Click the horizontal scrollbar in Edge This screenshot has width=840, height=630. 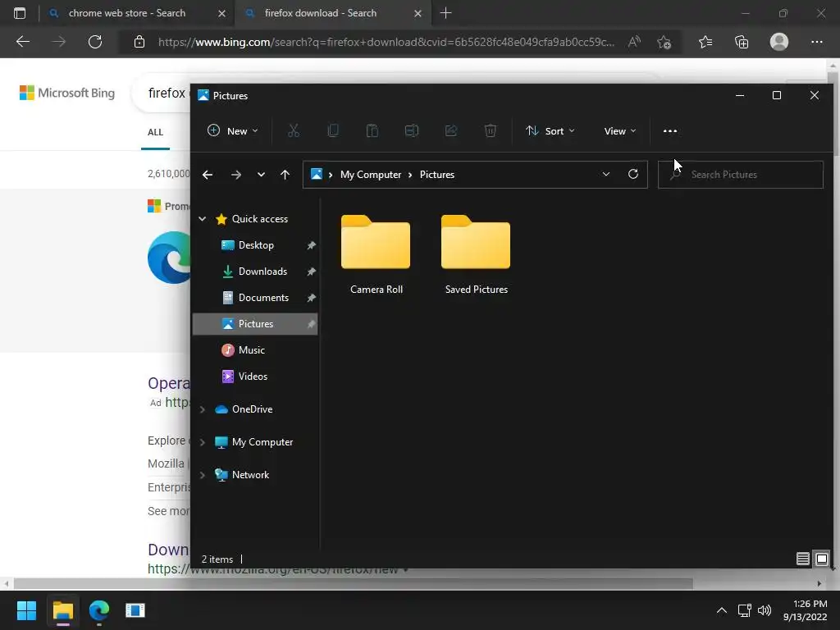[353, 583]
